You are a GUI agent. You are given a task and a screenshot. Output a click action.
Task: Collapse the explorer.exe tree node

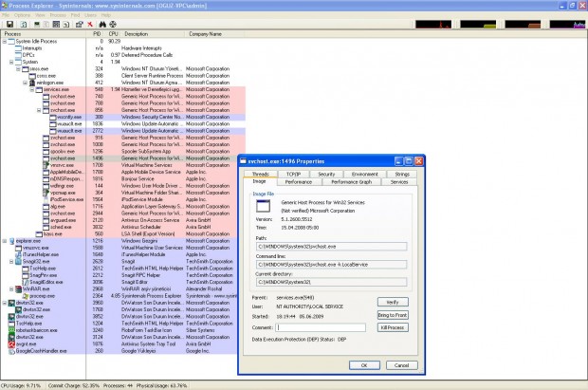(x=5, y=241)
